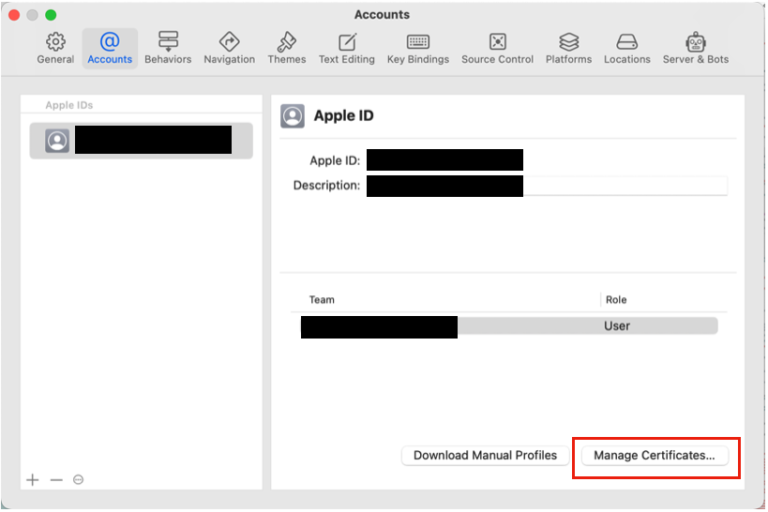Open the Behaviors preferences pane

click(x=168, y=47)
